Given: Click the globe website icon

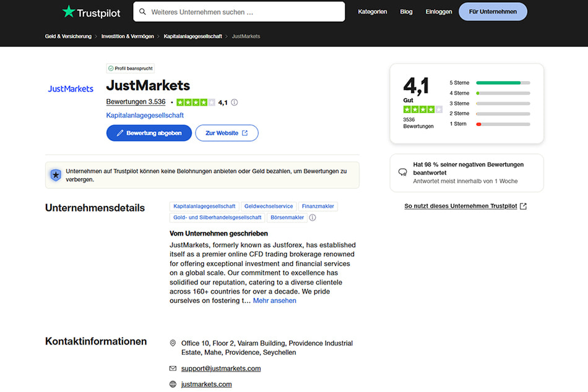Looking at the screenshot, I should pos(173,384).
